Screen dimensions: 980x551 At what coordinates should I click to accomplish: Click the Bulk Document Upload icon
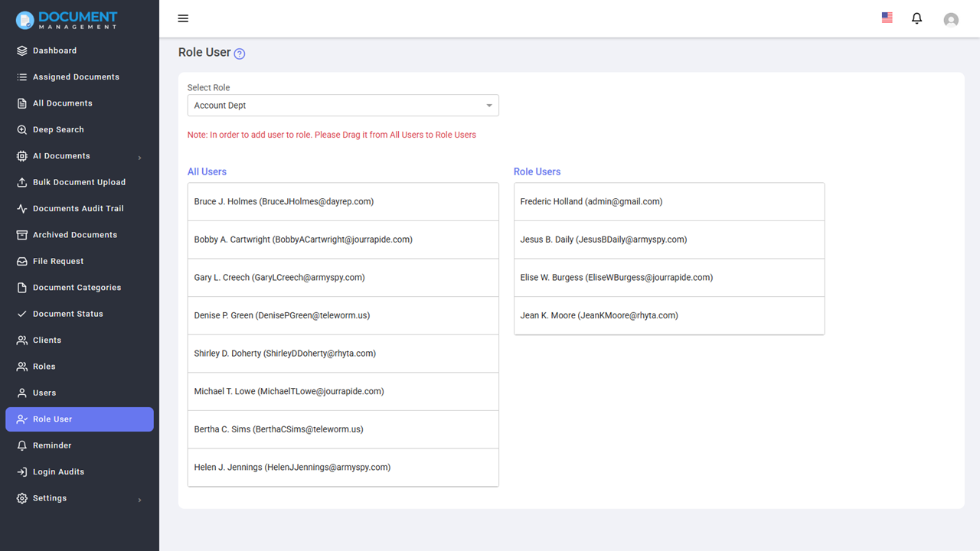point(22,182)
